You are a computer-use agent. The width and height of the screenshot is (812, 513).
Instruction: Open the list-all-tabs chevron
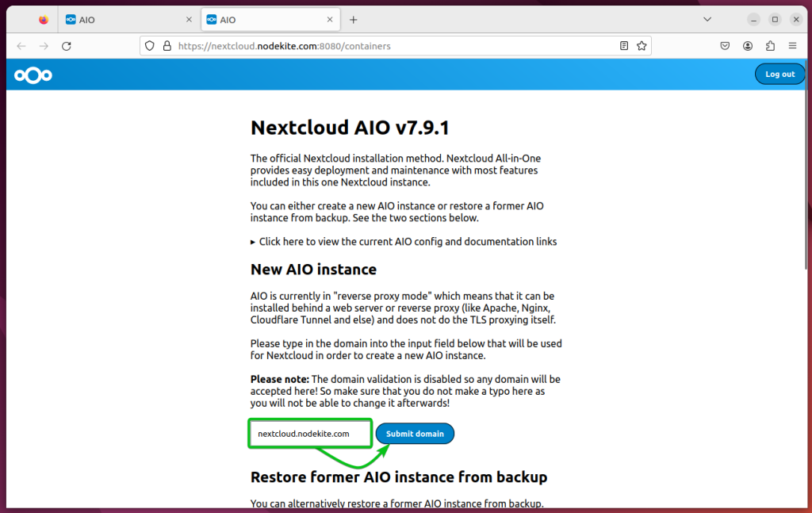[x=707, y=19]
